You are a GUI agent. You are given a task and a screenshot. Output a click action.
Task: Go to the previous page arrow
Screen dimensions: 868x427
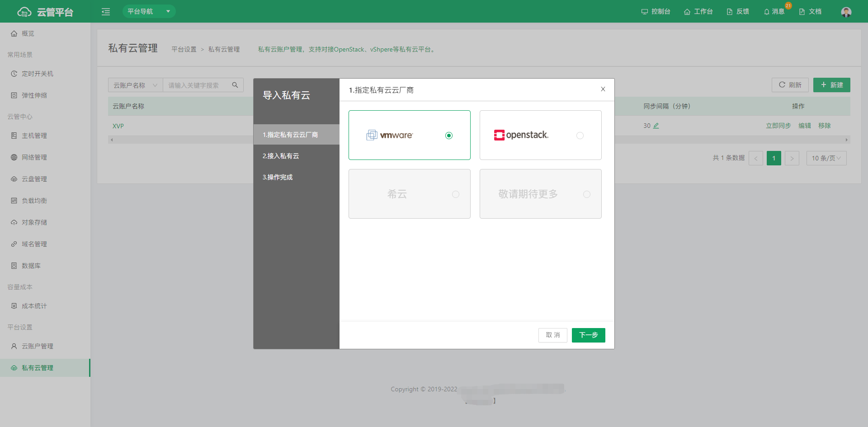pyautogui.click(x=756, y=158)
